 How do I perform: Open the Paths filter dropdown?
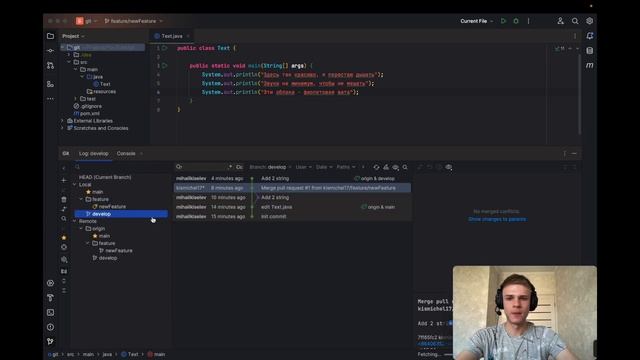tap(346, 167)
